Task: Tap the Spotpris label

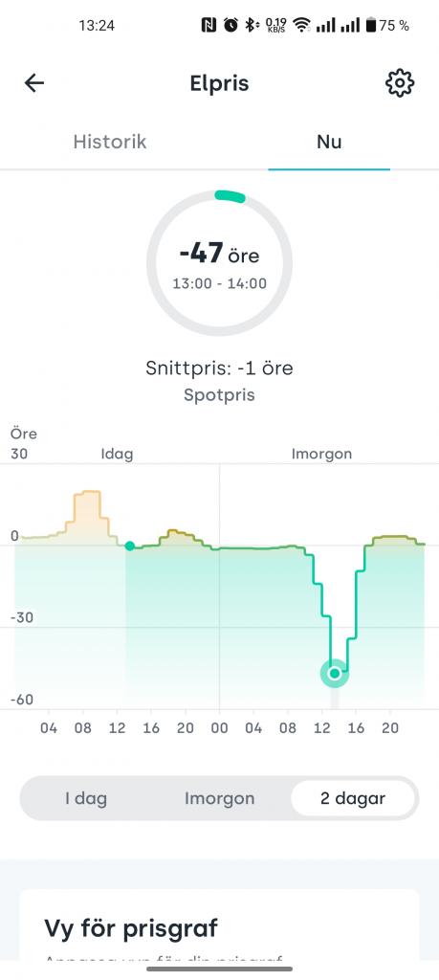Action: pos(219,395)
